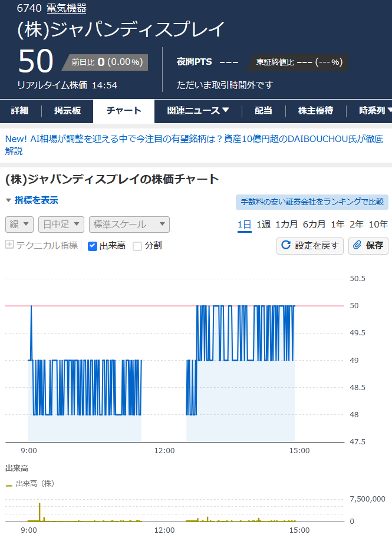This screenshot has width=392, height=541.
Task: Click the current price 50
Action: pyautogui.click(x=35, y=61)
